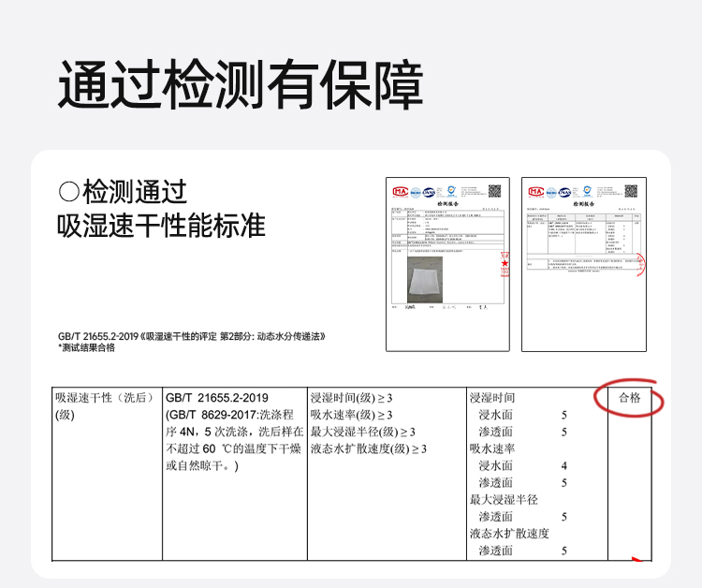Open the right test report thumbnail with results table
Viewport: 702px width, 588px height.
click(584, 264)
